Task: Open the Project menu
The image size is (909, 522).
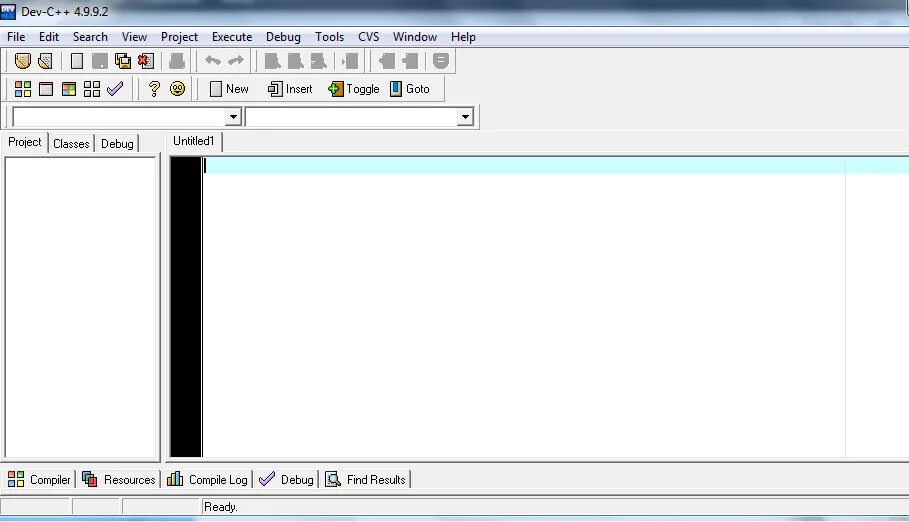Action: click(x=179, y=37)
